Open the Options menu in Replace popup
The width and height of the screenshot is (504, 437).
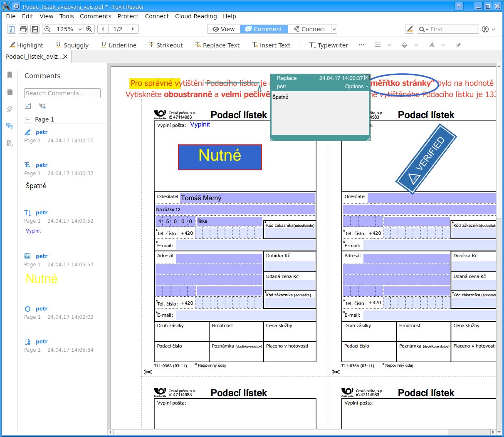tap(356, 87)
